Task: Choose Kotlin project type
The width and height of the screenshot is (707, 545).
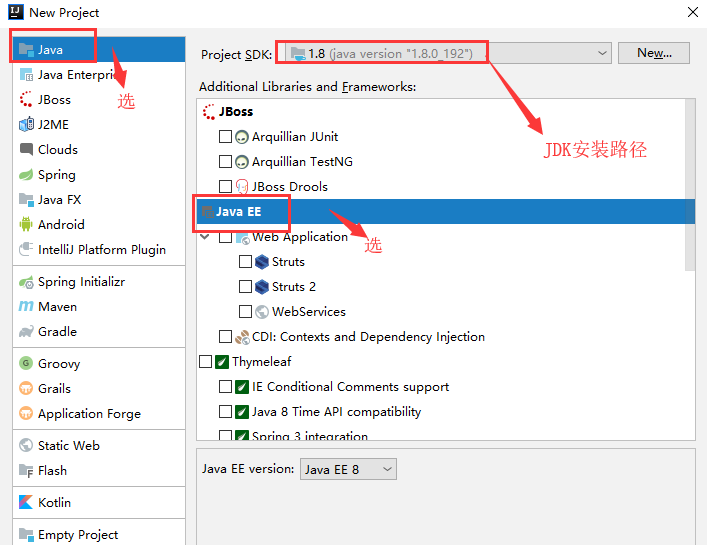Action: pos(99,502)
